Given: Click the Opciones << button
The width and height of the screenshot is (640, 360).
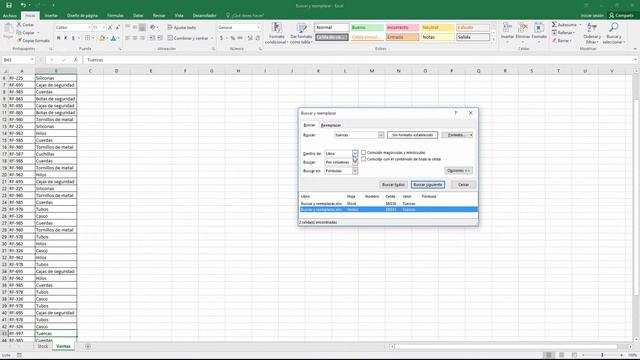Looking at the screenshot, I should click(x=458, y=171).
